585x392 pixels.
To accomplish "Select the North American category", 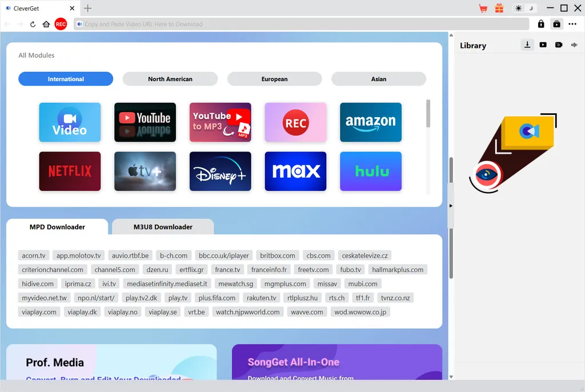I will pyautogui.click(x=170, y=79).
